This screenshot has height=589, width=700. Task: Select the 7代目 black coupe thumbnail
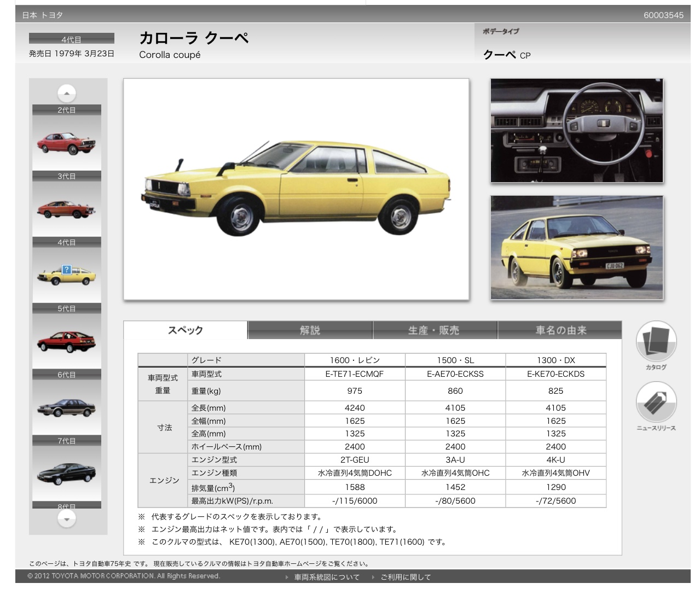click(x=66, y=473)
